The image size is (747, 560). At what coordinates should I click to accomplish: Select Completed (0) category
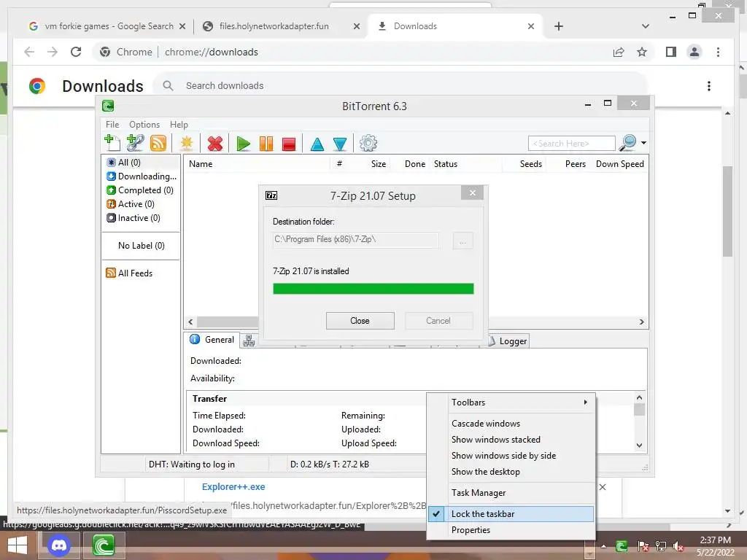tap(140, 190)
